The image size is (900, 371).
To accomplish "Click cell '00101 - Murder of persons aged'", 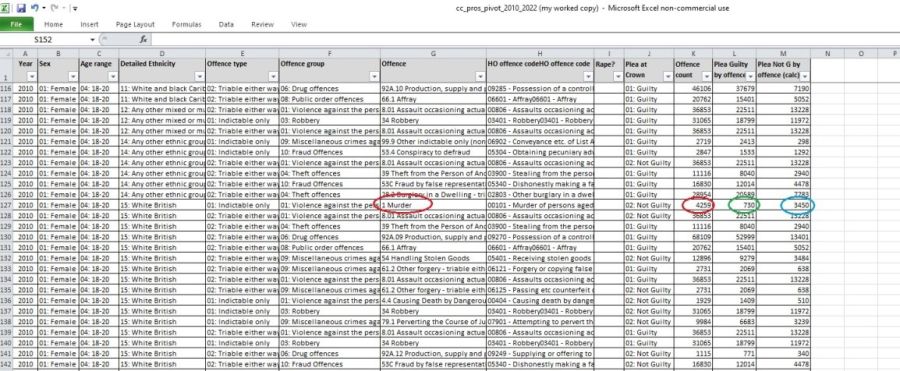I will pos(540,205).
